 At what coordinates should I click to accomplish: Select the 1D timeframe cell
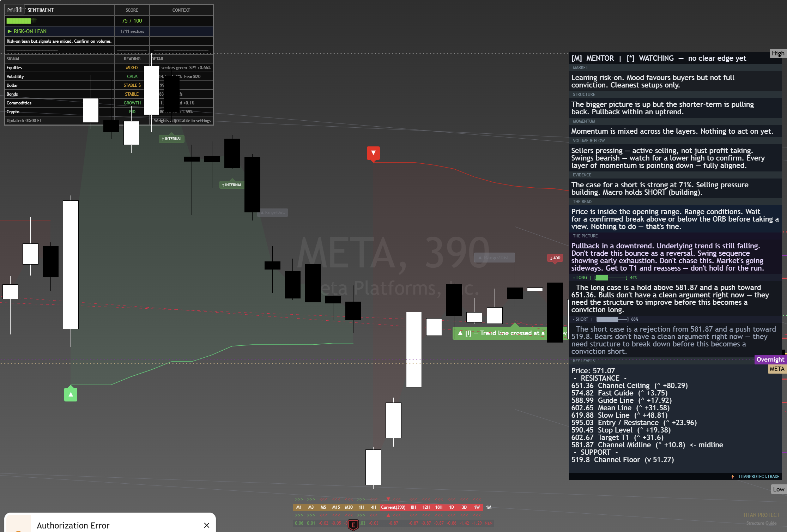click(452, 507)
